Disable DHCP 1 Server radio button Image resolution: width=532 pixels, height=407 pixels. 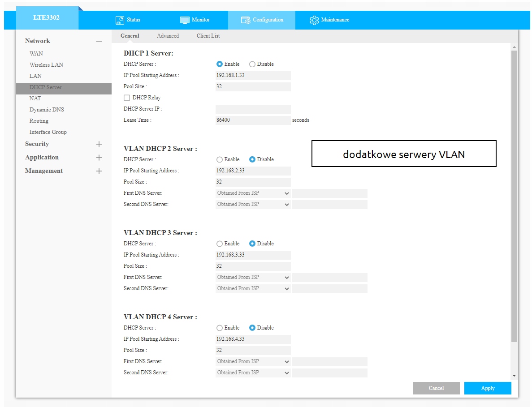pyautogui.click(x=252, y=64)
